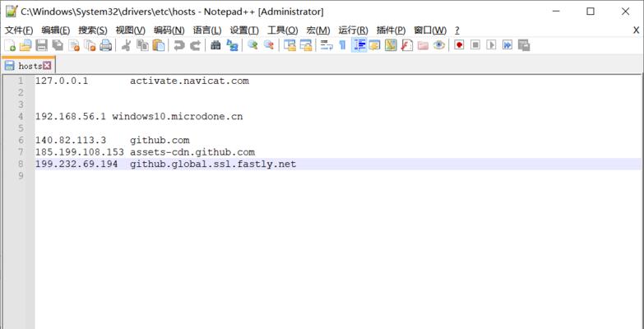Click assets-cdn.github.com on line 7
The height and width of the screenshot is (329, 644).
192,152
